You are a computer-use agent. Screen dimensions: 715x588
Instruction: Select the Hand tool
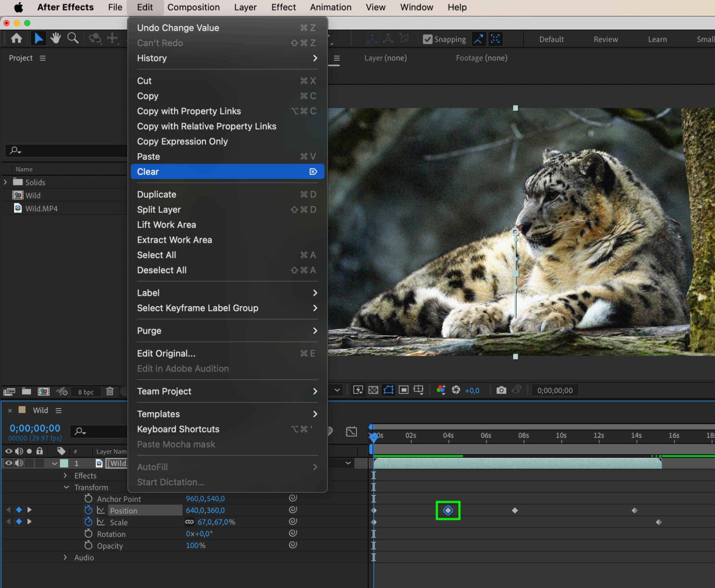point(55,38)
